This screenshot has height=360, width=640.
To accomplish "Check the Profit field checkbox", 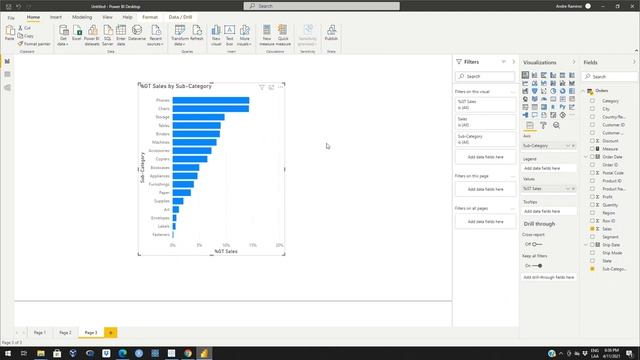I will click(x=592, y=197).
